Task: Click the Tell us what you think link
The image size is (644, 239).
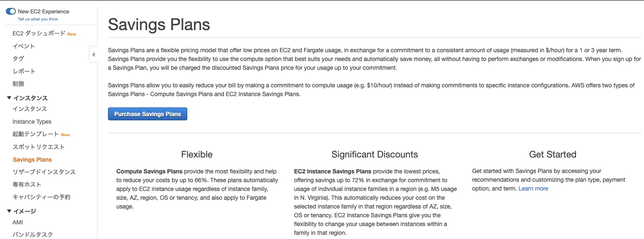Action: click(x=38, y=19)
